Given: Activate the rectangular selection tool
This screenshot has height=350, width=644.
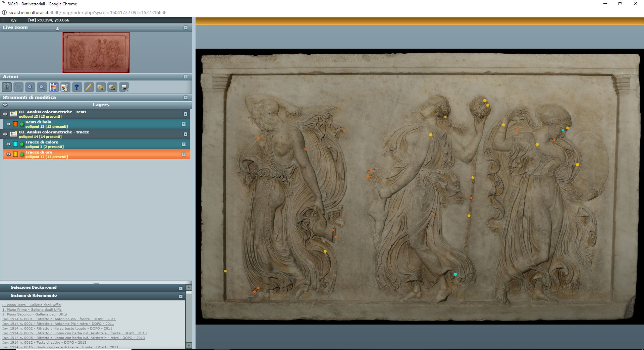Looking at the screenshot, I should [18, 87].
